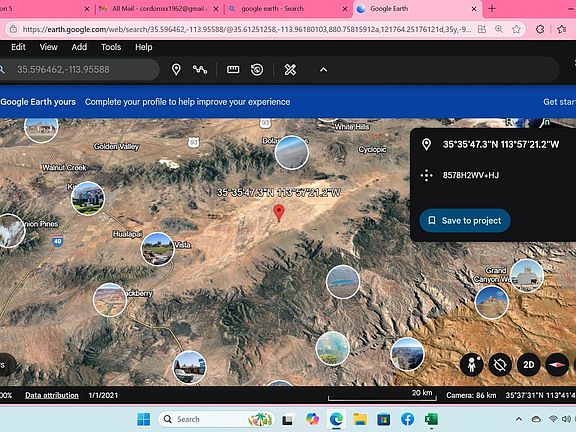Open the split screen icon in address bar
Screen dimensions: 576x432
(x=482, y=29)
